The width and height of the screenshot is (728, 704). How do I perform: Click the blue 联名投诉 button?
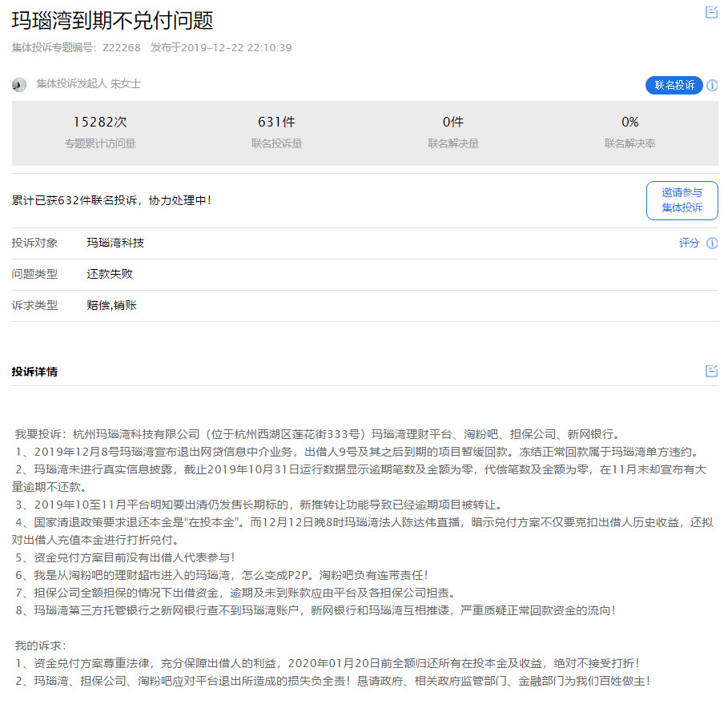(674, 86)
